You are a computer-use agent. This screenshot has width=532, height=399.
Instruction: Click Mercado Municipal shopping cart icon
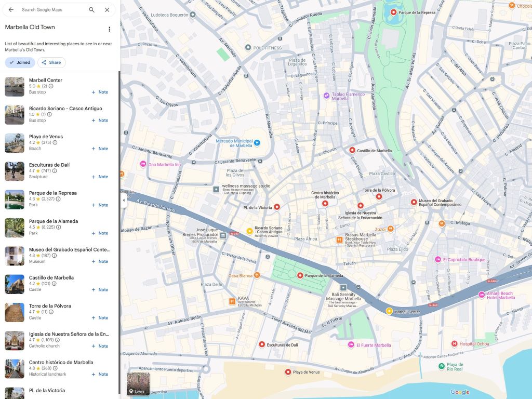coord(257,143)
